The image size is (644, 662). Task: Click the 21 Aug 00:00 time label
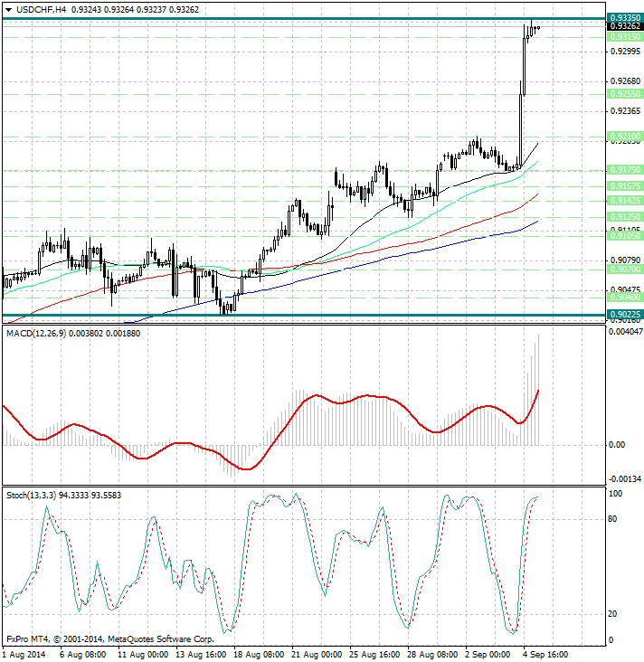tap(317, 655)
